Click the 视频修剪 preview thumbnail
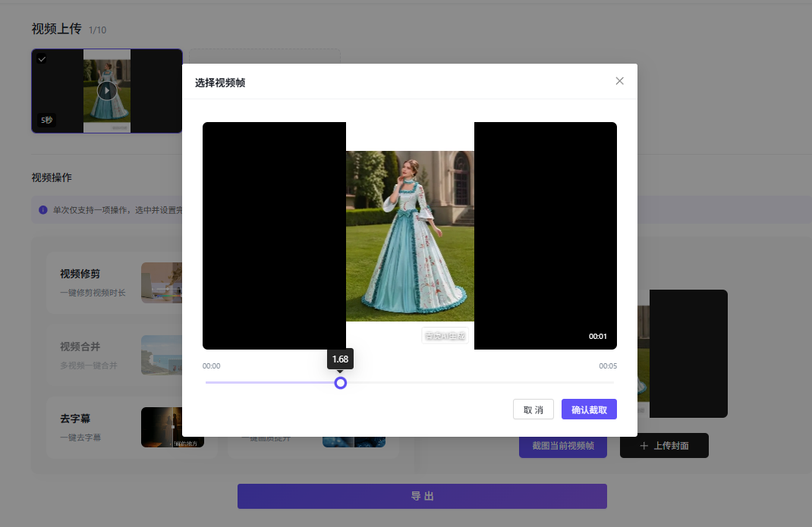 coord(162,283)
